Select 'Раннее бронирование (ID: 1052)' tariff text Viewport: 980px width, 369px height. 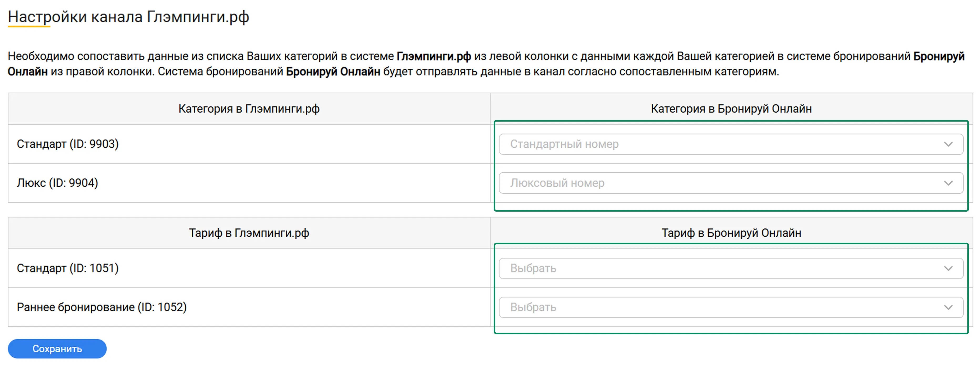[101, 307]
